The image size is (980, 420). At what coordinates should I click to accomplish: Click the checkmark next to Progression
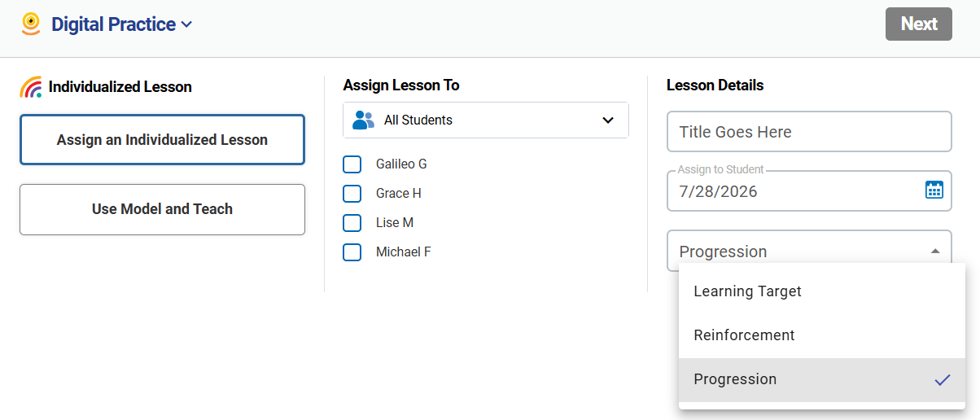(x=943, y=380)
